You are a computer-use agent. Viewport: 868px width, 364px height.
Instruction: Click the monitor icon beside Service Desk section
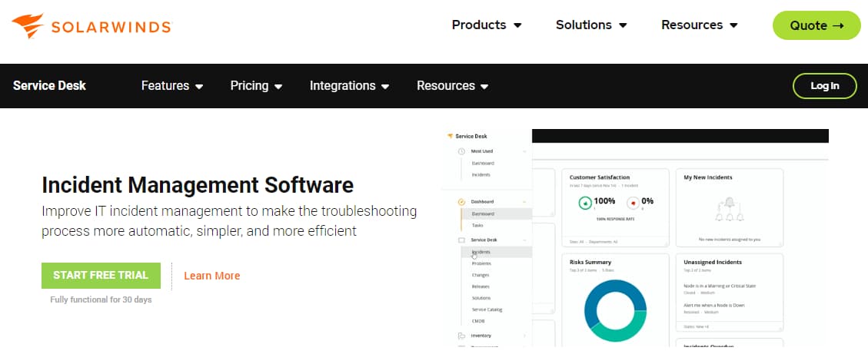461,240
